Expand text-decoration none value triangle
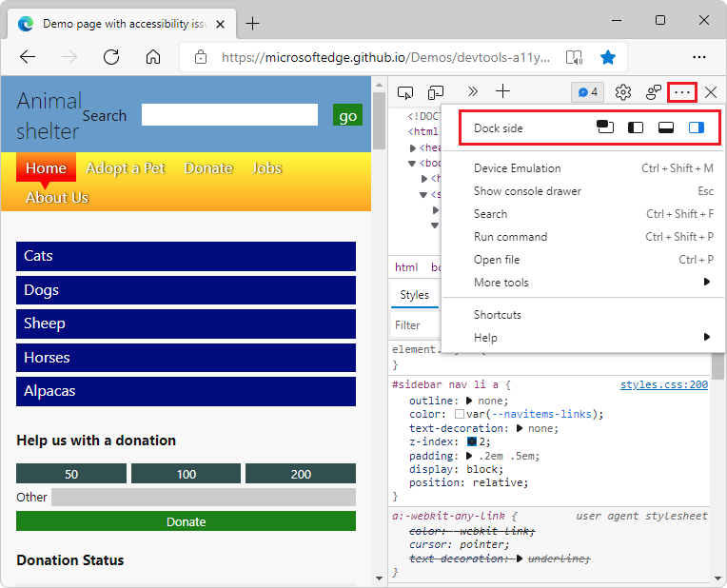The height and width of the screenshot is (588, 727). [x=520, y=428]
